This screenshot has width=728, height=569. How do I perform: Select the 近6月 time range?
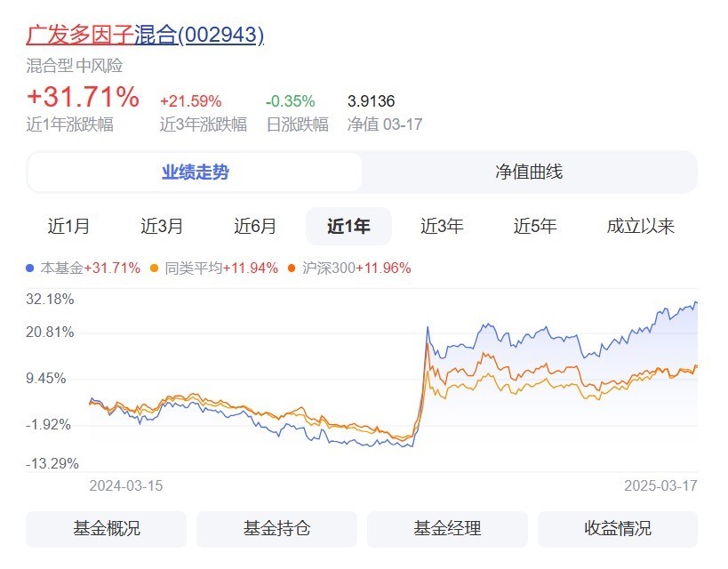click(255, 227)
